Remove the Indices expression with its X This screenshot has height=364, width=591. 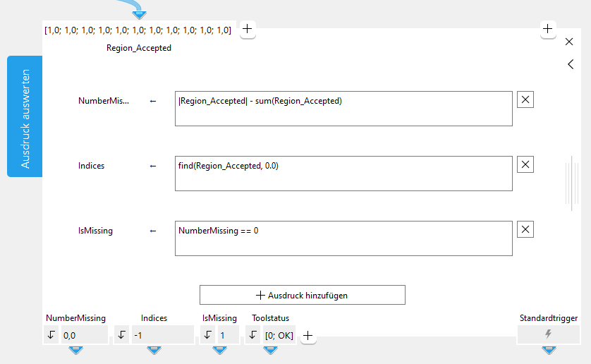pyautogui.click(x=525, y=164)
